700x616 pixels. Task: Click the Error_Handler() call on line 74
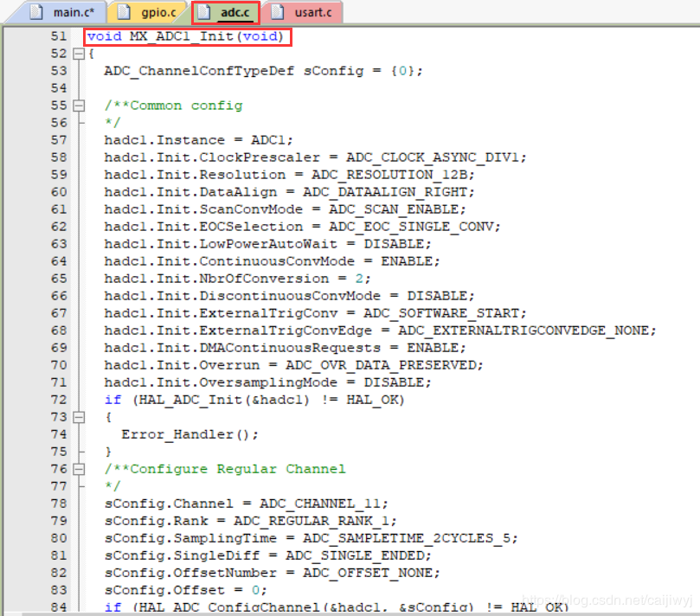(189, 434)
